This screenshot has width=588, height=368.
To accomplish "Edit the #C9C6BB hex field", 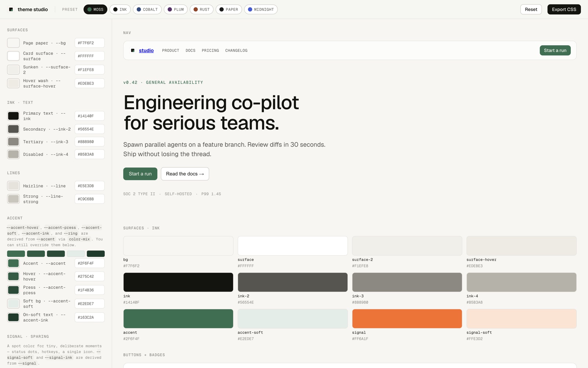I will coord(90,199).
